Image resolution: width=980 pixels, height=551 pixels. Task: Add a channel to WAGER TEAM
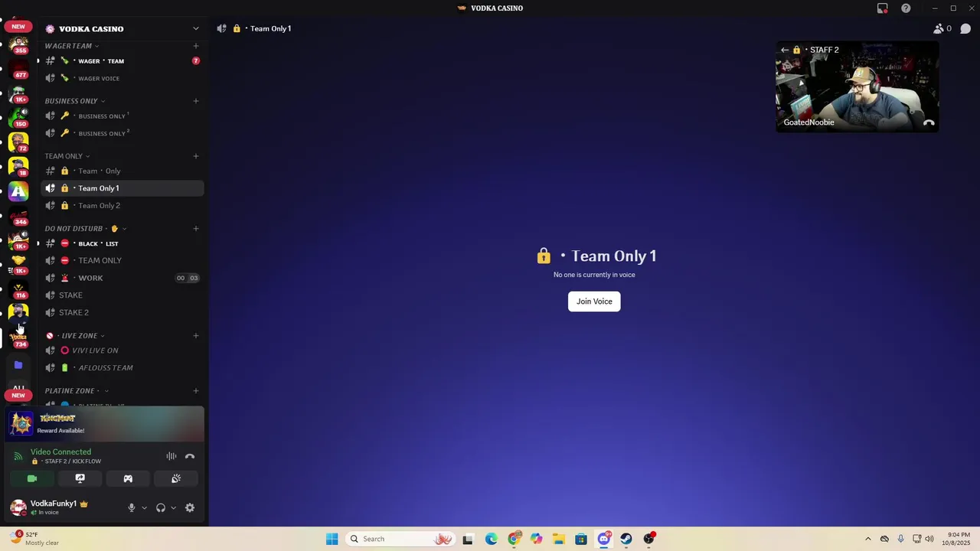point(196,46)
